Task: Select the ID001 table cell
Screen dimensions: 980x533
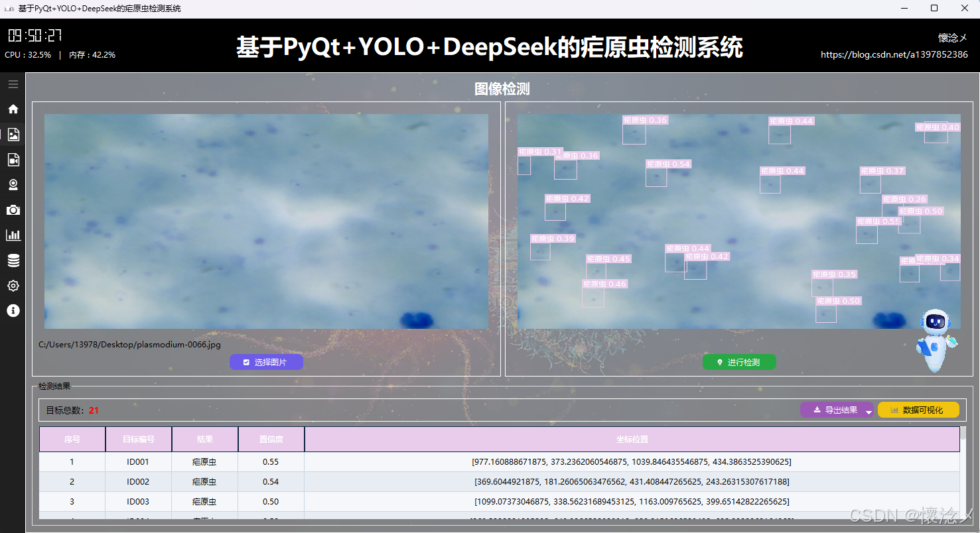Action: pyautogui.click(x=139, y=462)
